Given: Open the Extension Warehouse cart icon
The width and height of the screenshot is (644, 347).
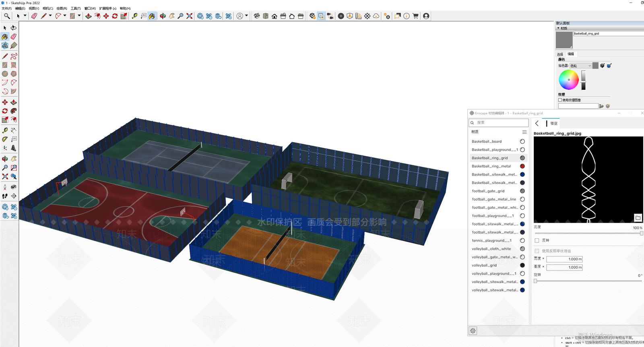Looking at the screenshot, I should [x=415, y=16].
